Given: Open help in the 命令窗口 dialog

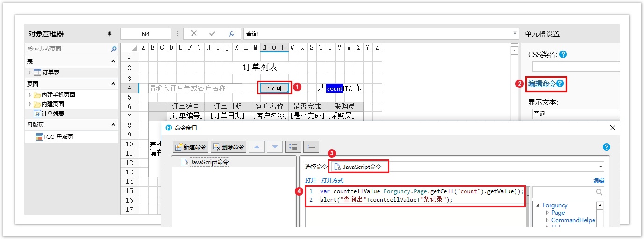Looking at the screenshot, I should tap(607, 147).
